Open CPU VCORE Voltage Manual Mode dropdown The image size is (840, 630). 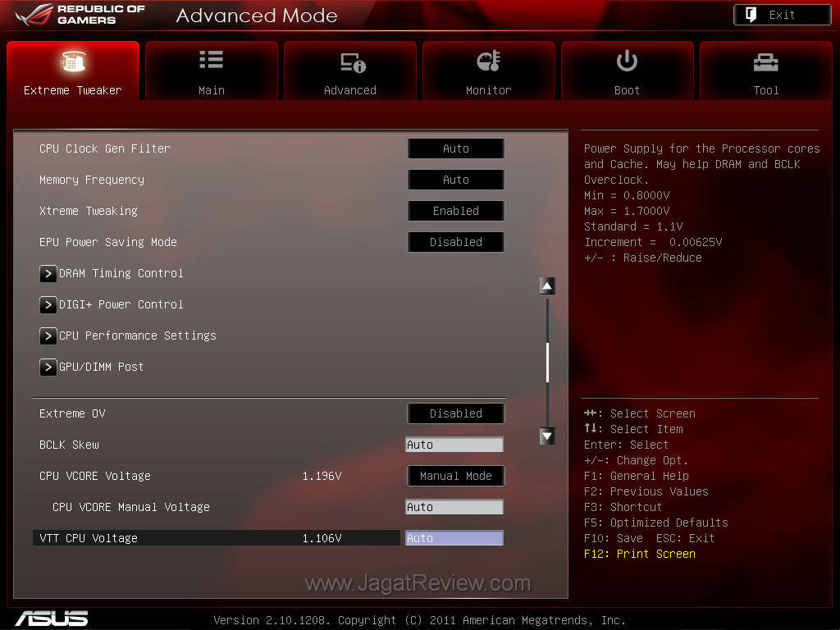455,476
